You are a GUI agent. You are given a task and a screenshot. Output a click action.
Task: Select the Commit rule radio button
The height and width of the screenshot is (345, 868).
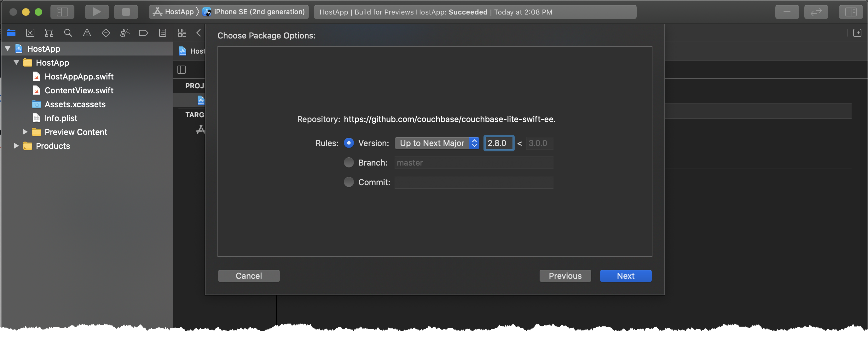[x=349, y=182]
